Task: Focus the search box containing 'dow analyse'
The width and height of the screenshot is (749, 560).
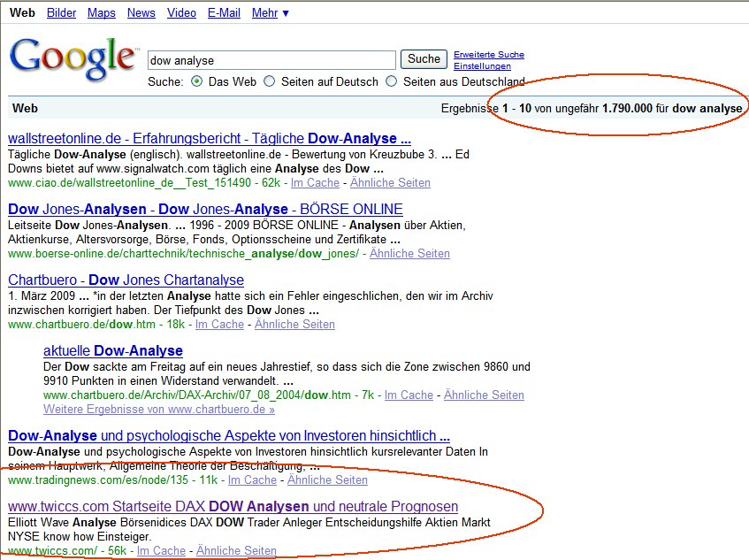Action: pos(271,61)
